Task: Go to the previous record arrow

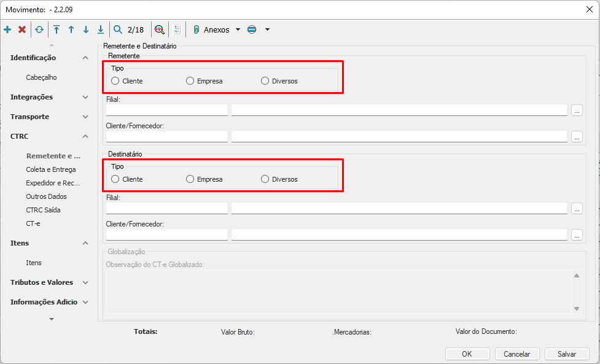Action: tap(71, 29)
